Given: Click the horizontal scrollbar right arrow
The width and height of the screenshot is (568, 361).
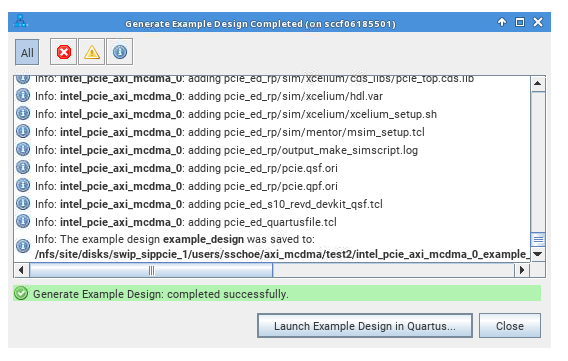Looking at the screenshot, I should coord(522,270).
